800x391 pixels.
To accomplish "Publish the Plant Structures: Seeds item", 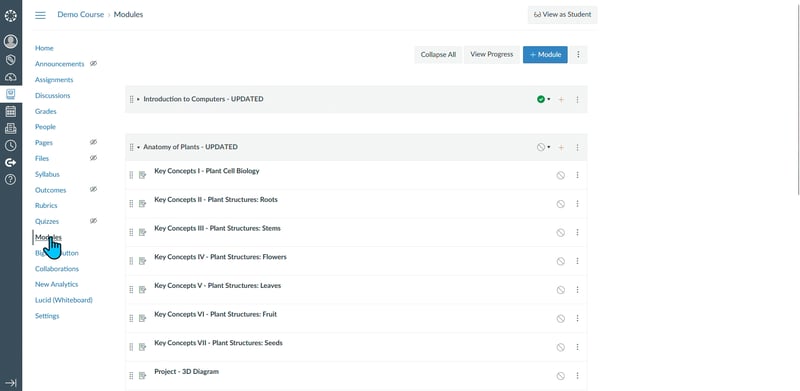I will tap(560, 347).
